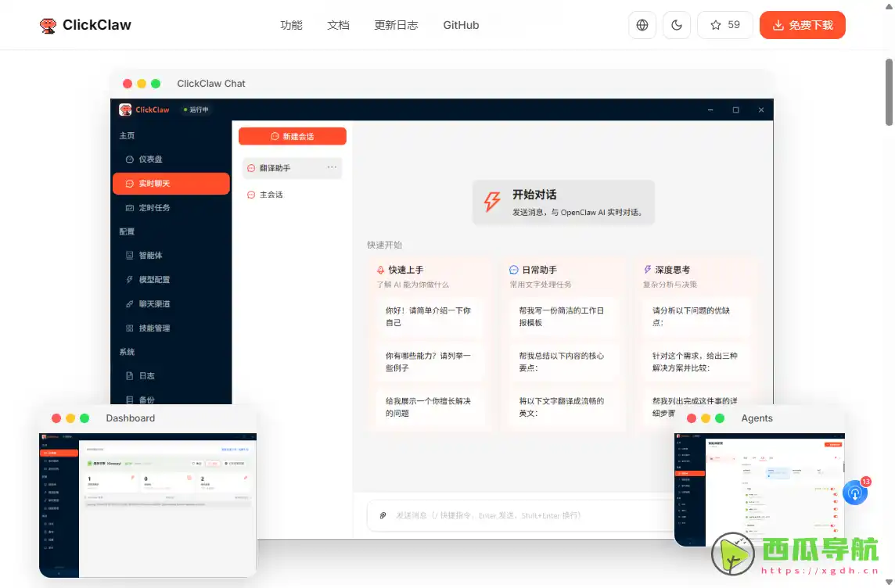The width and height of the screenshot is (895, 588).
Task: Click the 运行中 status indicator
Action: click(x=196, y=109)
